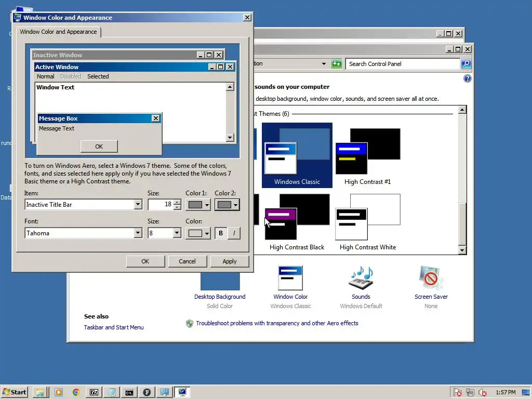This screenshot has height=399, width=532.
Task: Open the Start menu
Action: tap(14, 392)
